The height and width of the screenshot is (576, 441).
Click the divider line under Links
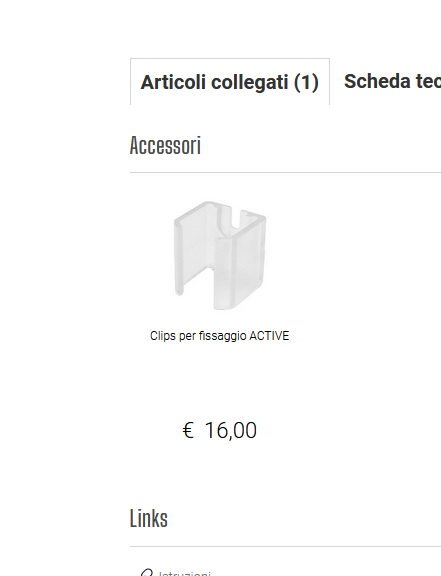[x=285, y=546]
